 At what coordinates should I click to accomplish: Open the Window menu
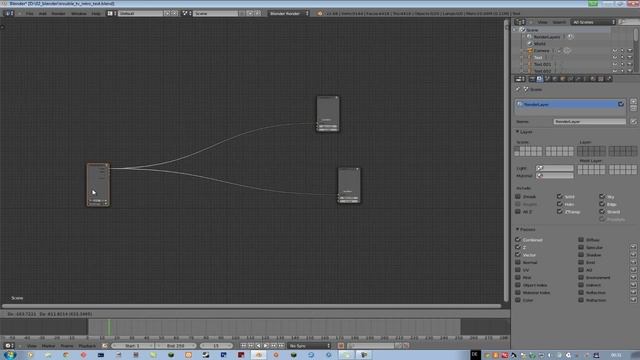click(x=79, y=13)
